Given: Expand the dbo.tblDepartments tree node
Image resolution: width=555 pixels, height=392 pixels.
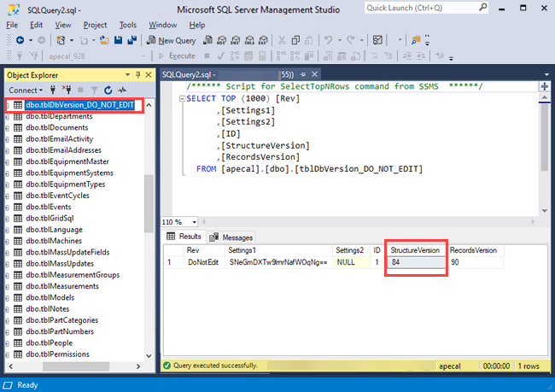Looking at the screenshot, I should coord(7,116).
